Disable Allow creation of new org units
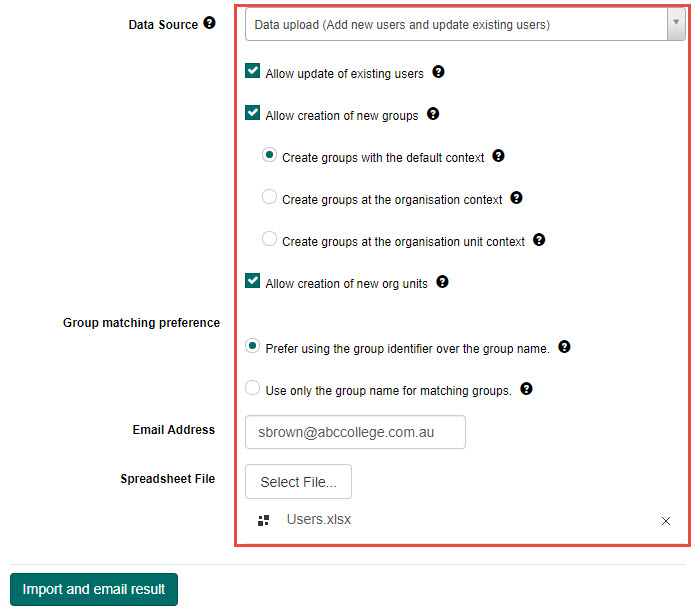Image resolution: width=695 pixels, height=609 pixels. point(253,282)
